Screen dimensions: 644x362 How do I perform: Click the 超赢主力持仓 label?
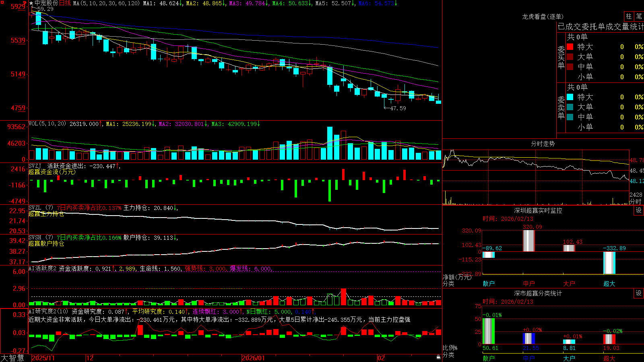click(46, 214)
